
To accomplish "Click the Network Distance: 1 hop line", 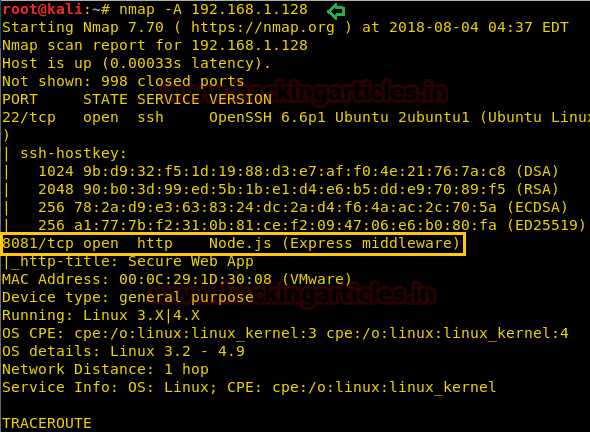I will pos(105,370).
